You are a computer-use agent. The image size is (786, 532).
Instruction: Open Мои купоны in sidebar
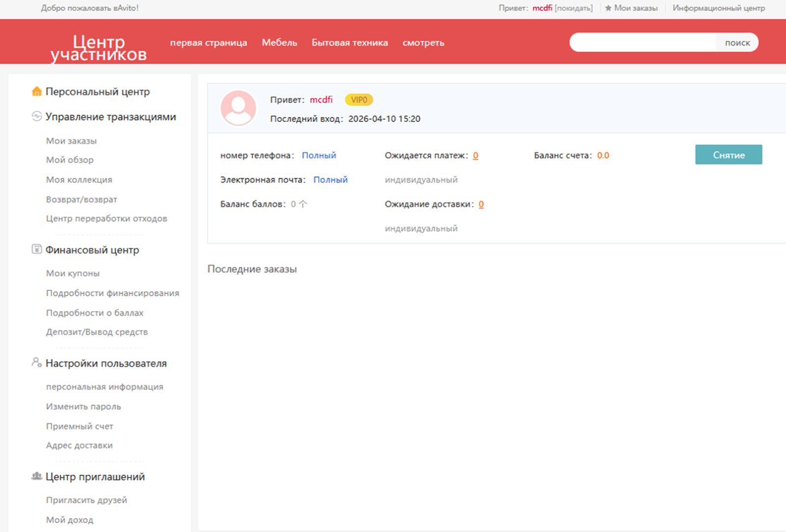[73, 273]
